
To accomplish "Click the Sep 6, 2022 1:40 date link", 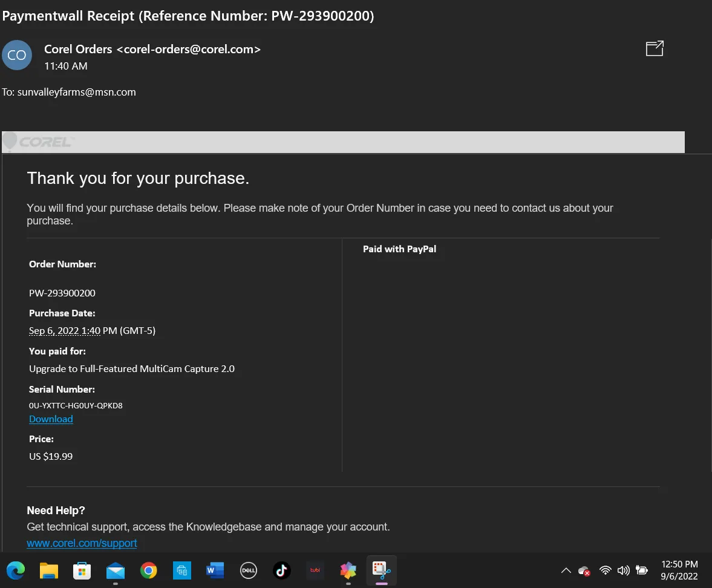I will click(65, 330).
